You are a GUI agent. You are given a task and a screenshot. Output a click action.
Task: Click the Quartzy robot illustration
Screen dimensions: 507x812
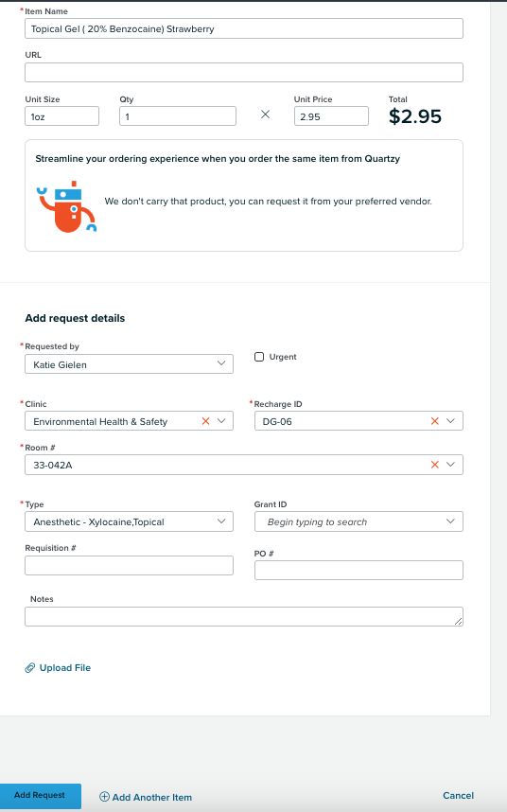[x=67, y=206]
